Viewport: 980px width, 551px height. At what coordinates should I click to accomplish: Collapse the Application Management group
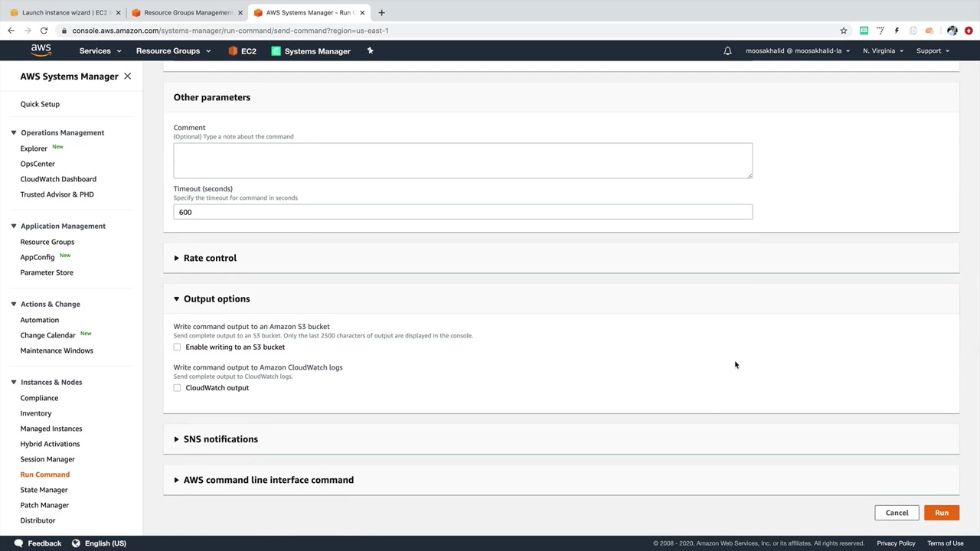click(13, 226)
